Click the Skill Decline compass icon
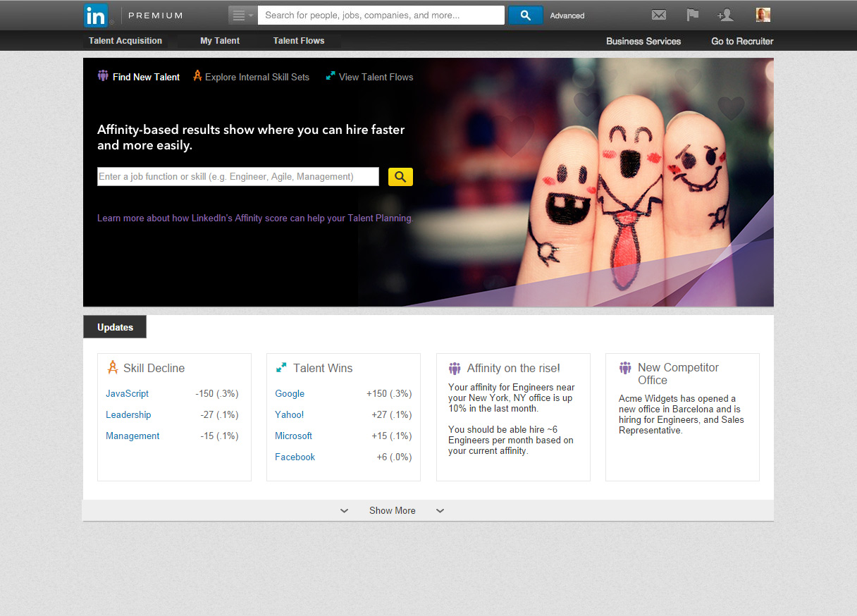 pyautogui.click(x=112, y=367)
